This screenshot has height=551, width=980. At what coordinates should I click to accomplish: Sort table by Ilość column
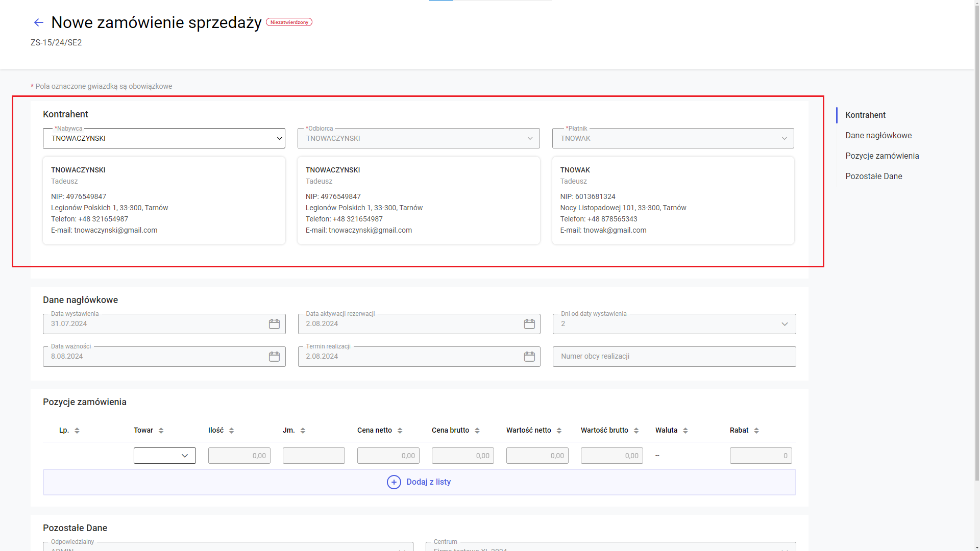pos(231,431)
